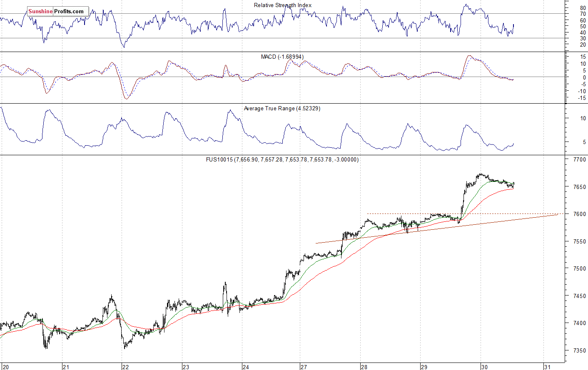The height and width of the screenshot is (370, 588).
Task: Click date label 29 on time axis
Action: click(x=424, y=367)
